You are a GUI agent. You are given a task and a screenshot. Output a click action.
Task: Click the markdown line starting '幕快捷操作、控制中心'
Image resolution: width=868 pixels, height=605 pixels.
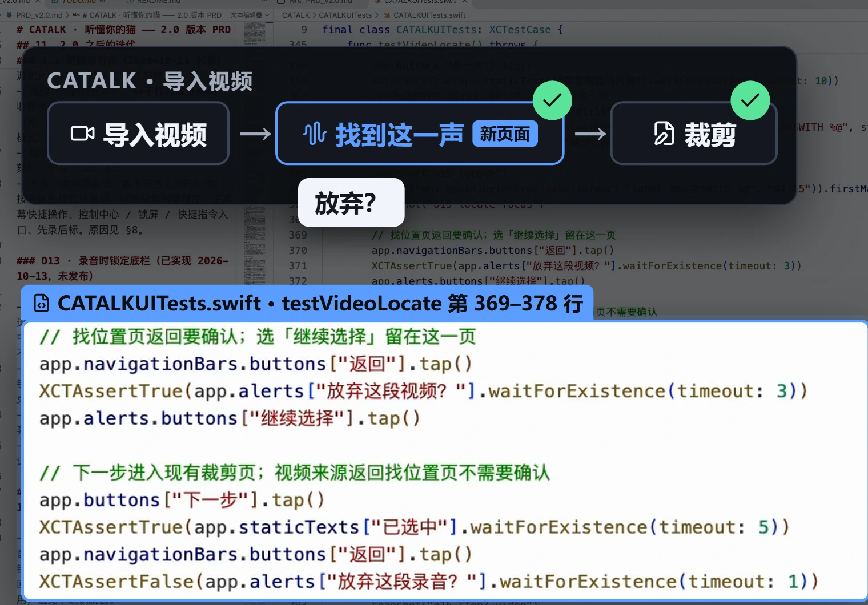[x=122, y=215]
